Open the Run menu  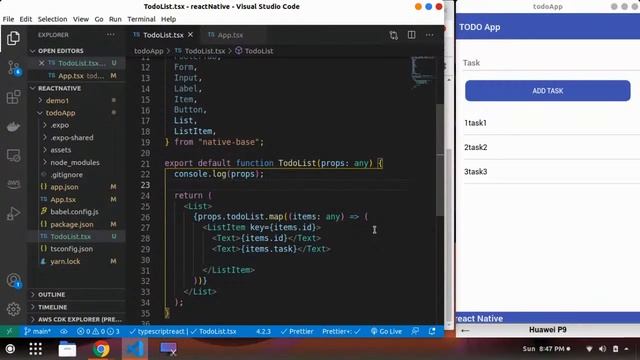coord(115,19)
